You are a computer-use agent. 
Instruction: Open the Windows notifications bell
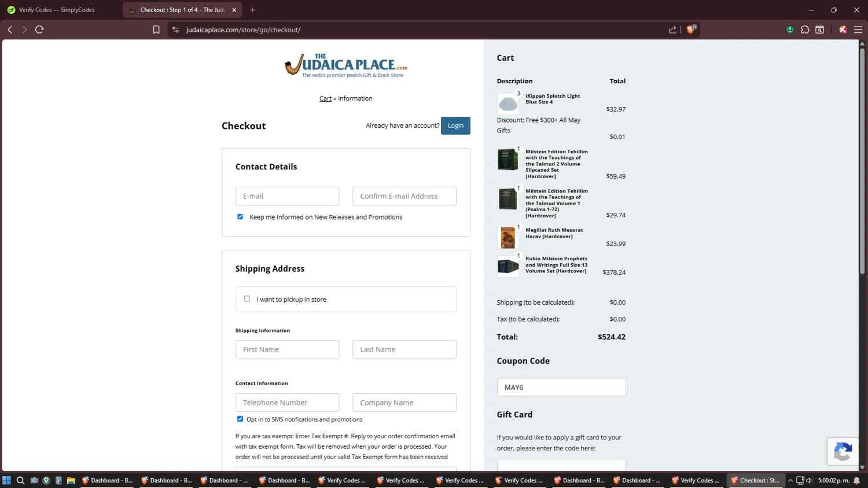click(857, 480)
